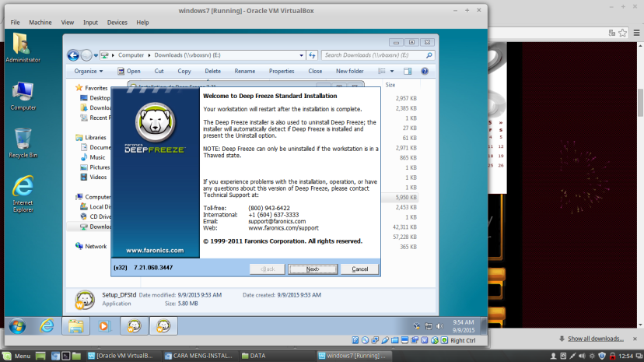Click Cut in Explorer toolbar
The width and height of the screenshot is (644, 362).
159,71
